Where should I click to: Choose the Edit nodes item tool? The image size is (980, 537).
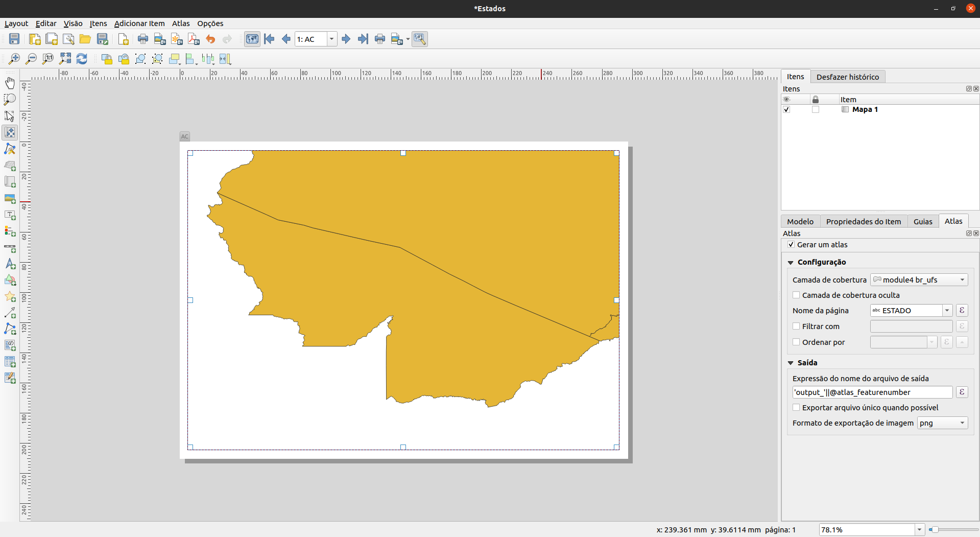10,149
